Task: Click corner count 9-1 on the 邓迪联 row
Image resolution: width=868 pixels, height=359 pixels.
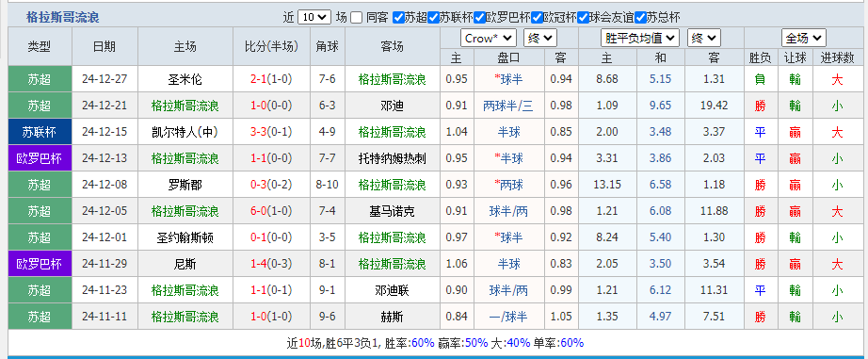Action: click(327, 290)
